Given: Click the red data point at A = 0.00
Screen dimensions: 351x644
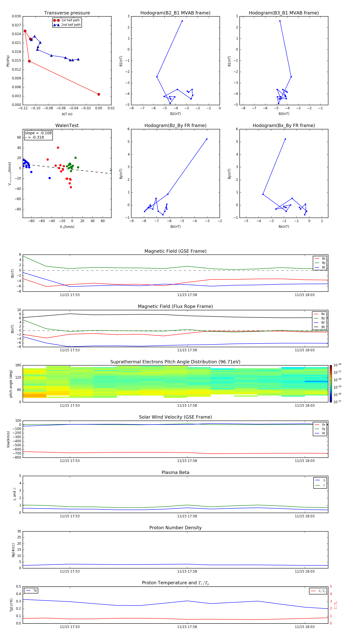Looking at the screenshot, I should point(99,94).
